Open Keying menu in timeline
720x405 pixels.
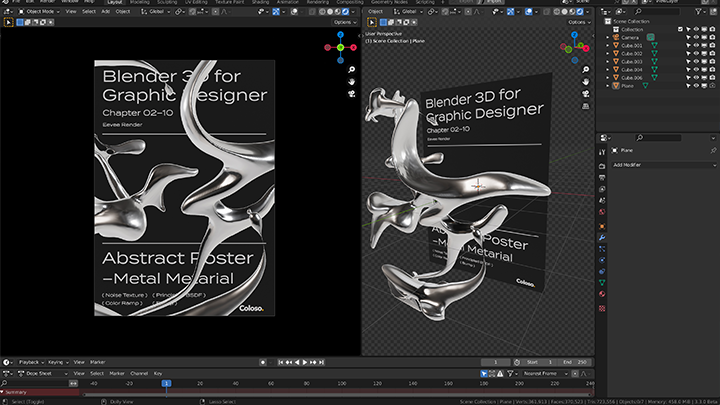58,362
